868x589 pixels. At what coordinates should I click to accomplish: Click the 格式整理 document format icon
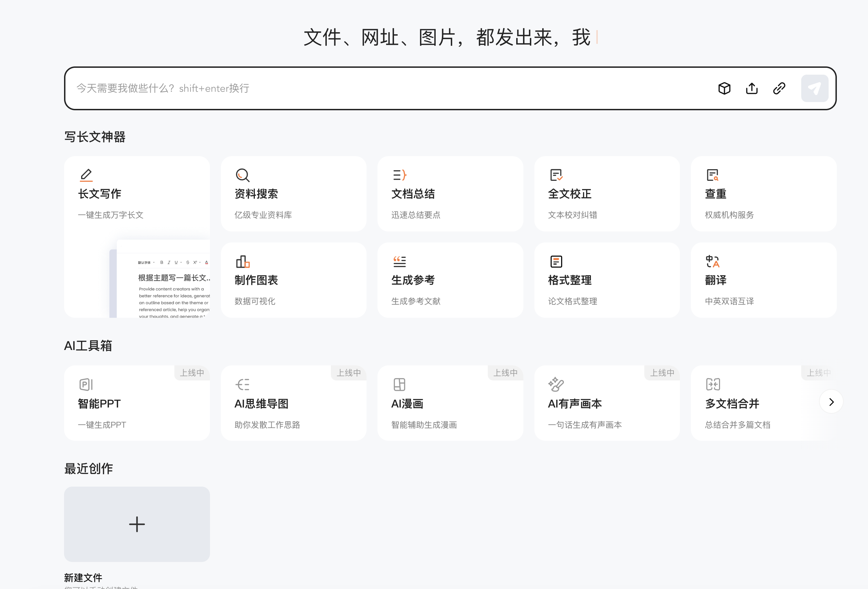pos(556,261)
